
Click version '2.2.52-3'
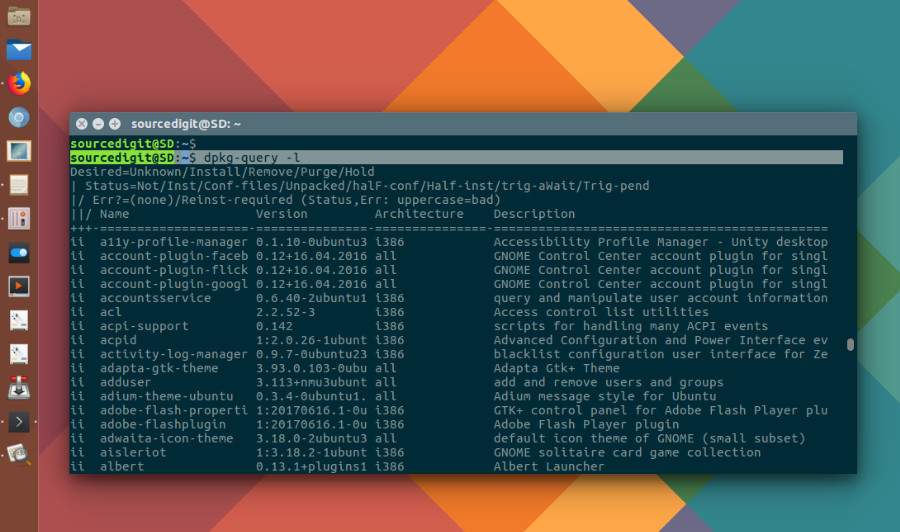(285, 312)
